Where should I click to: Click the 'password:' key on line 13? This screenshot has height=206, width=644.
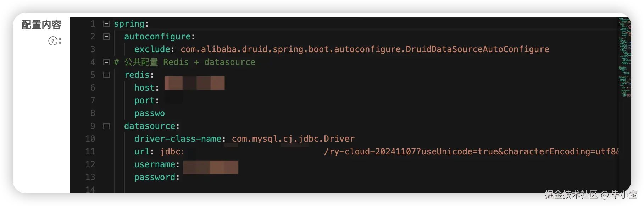tap(157, 177)
